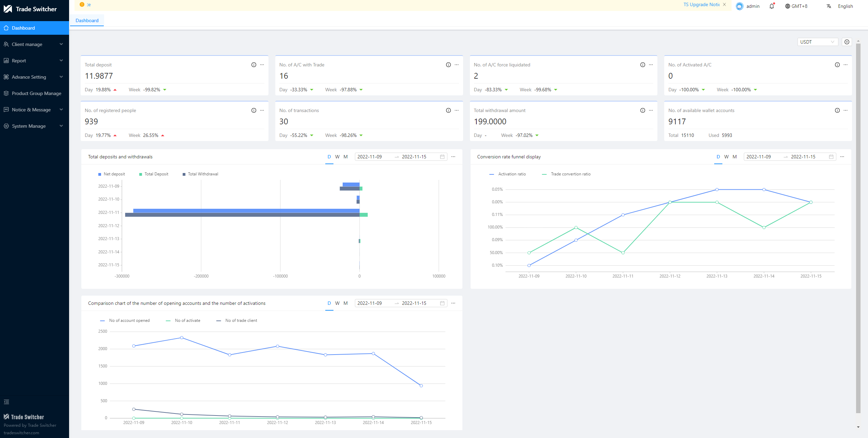868x438 pixels.
Task: Click start date field in Conversion rate chart
Action: point(758,157)
